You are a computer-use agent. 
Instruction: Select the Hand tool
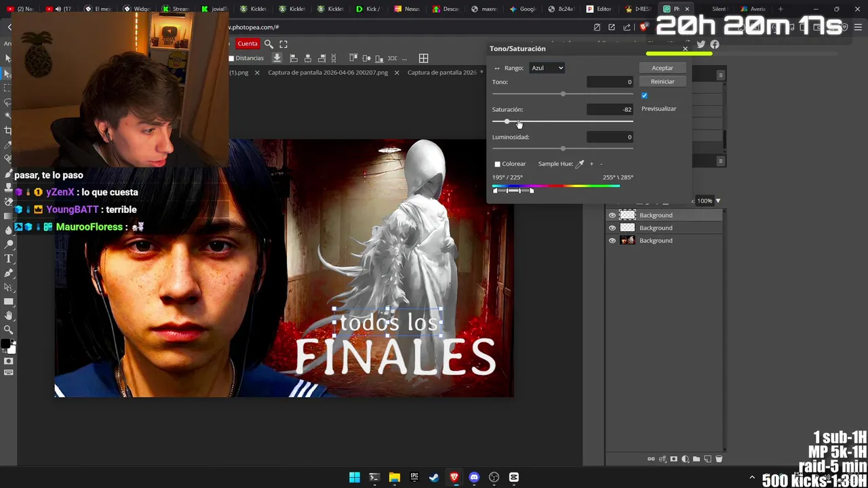8,316
